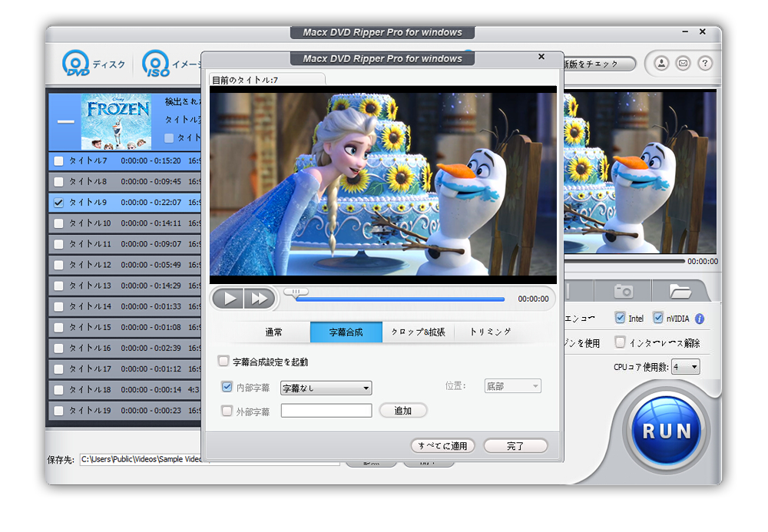Switch to the クロップ&拡張 tab
Screen dimensions: 768x532
[419, 332]
